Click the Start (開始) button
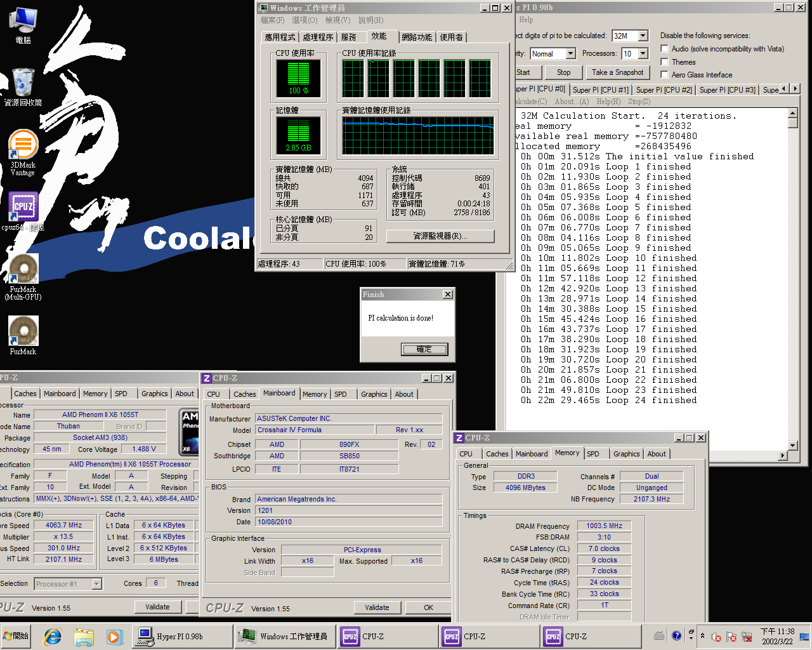812x650 pixels. click(16, 636)
